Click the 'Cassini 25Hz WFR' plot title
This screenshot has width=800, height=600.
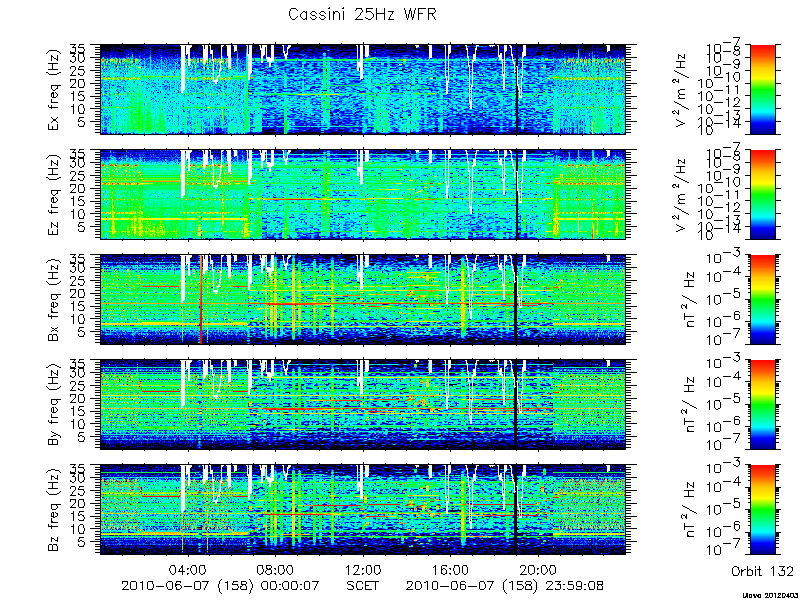(362, 14)
